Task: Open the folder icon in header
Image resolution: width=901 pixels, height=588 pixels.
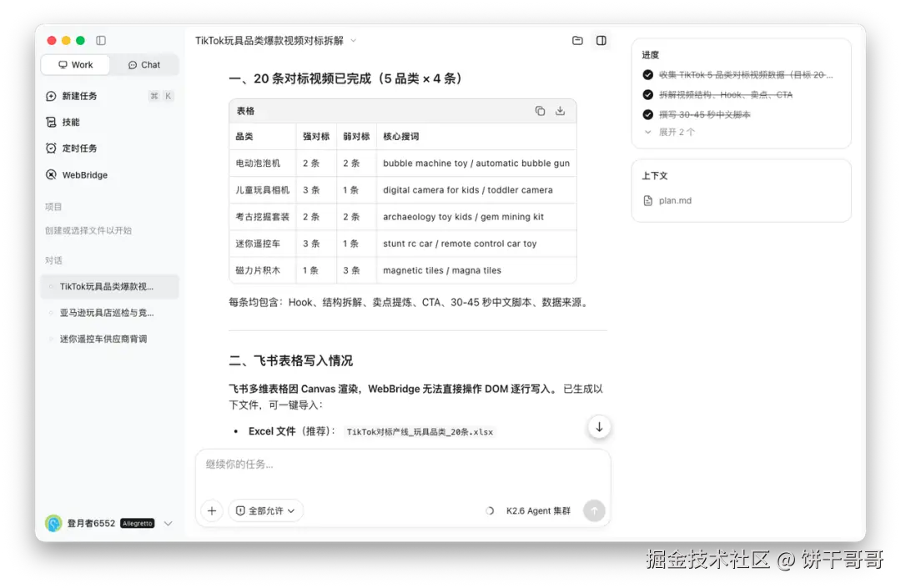Action: (577, 40)
